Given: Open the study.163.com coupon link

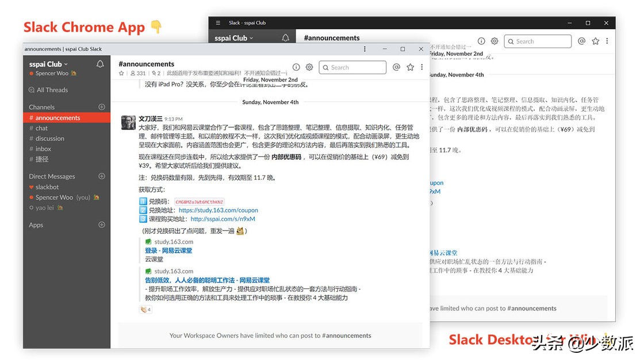Looking at the screenshot, I should coord(218,210).
